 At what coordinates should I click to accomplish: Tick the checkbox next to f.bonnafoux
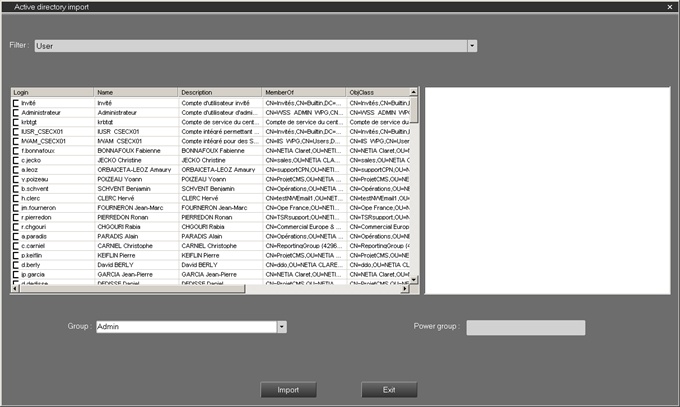[16, 151]
